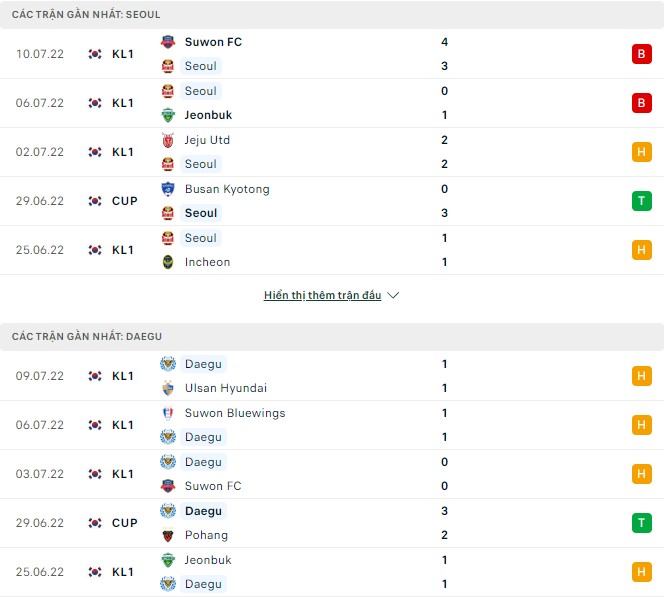Viewport: 667px width, 597px height.
Task: Click the Suwon FC team crest in the 10.07.22 match
Action: click(168, 42)
